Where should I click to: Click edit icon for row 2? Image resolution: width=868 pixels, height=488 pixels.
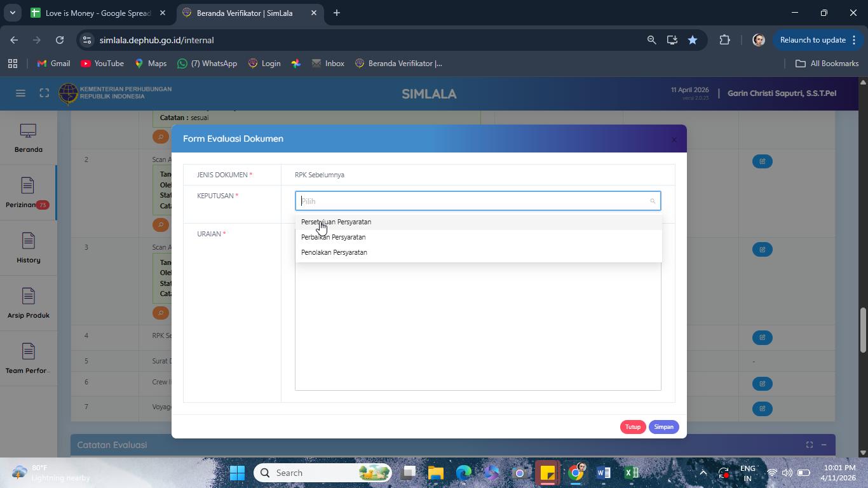pyautogui.click(x=762, y=161)
